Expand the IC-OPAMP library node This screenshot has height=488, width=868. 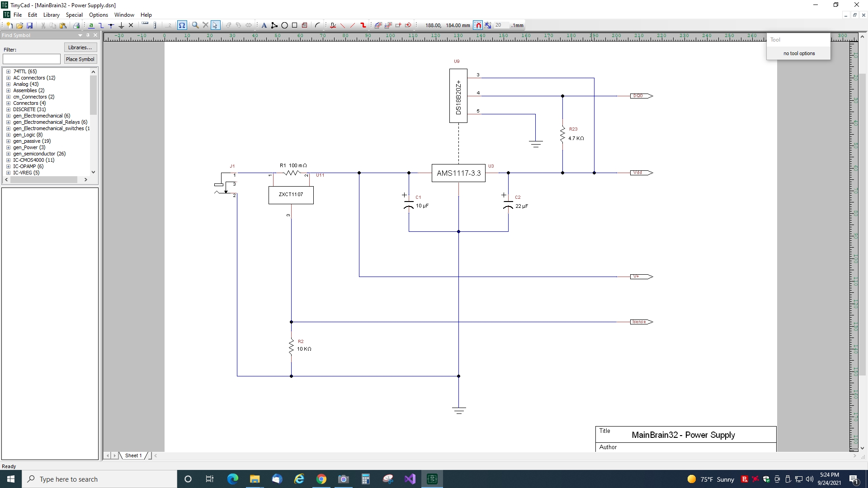[8, 166]
